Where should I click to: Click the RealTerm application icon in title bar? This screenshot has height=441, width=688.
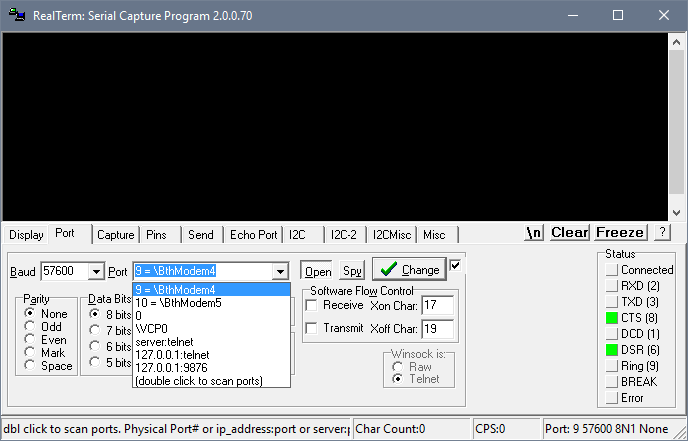17,15
